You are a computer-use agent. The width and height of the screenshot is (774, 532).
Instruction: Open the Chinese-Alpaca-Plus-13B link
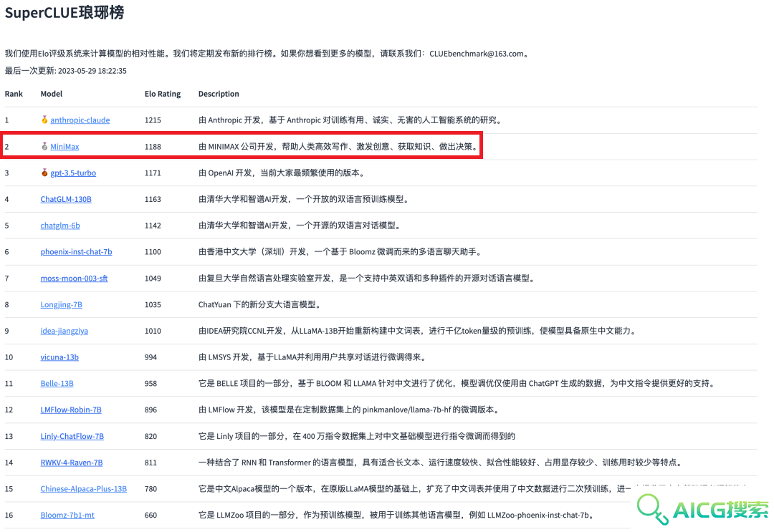[x=83, y=488]
